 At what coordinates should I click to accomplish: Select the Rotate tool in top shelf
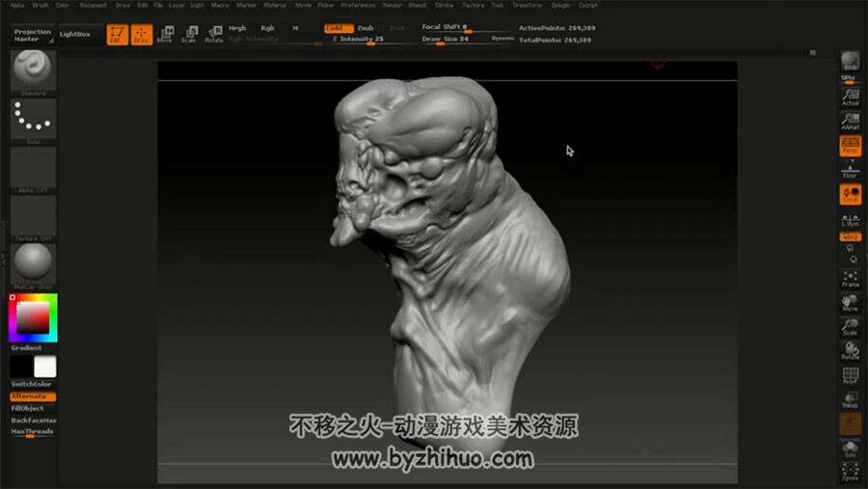tap(214, 35)
